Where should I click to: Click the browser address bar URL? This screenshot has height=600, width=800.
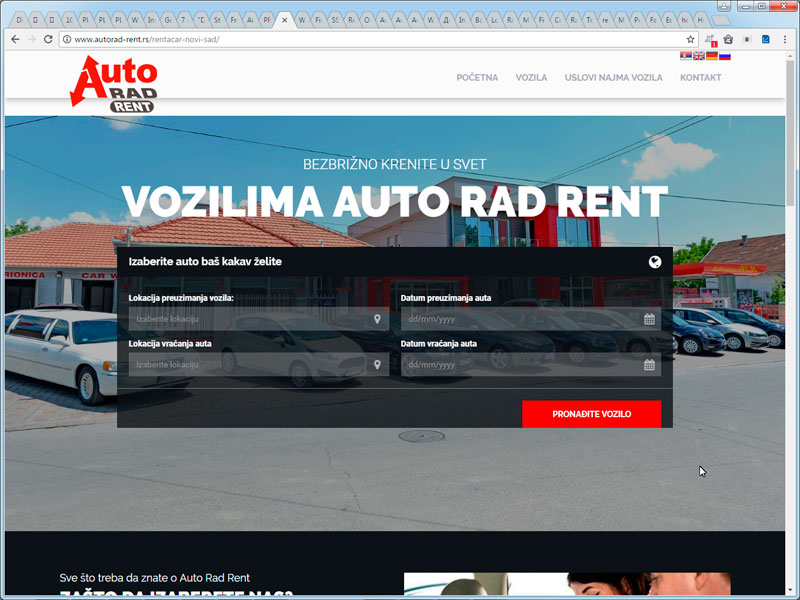147,39
